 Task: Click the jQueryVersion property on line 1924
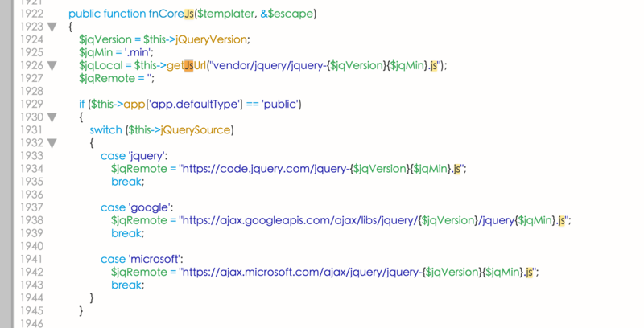pyautogui.click(x=211, y=39)
